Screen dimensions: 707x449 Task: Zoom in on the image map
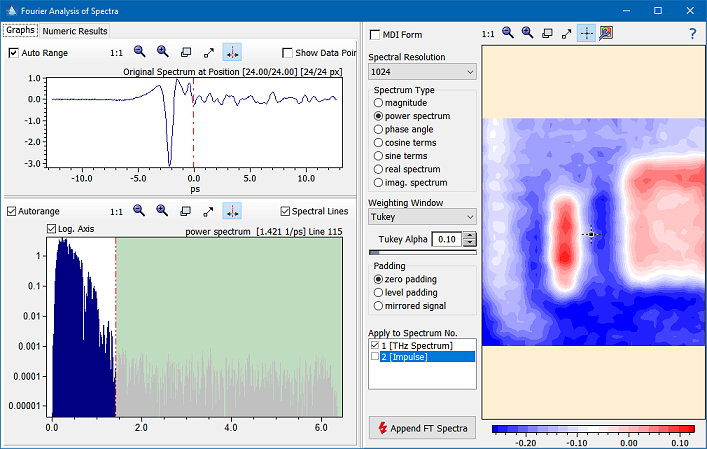tap(528, 33)
